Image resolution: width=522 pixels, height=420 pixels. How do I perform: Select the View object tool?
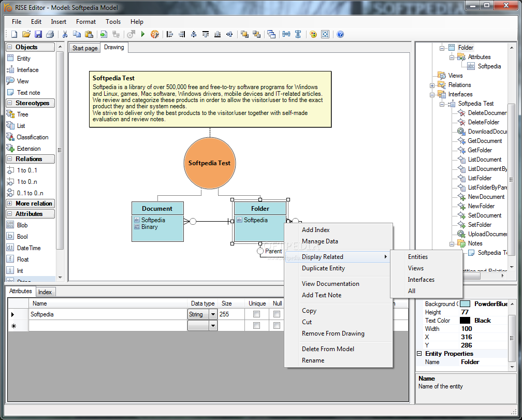point(23,81)
